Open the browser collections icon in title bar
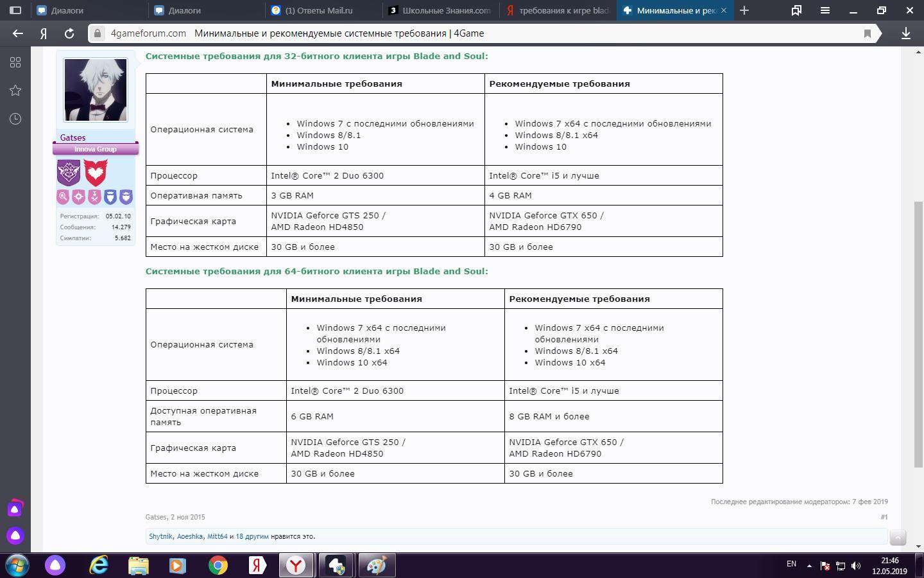This screenshot has width=924, height=578. pos(796,10)
